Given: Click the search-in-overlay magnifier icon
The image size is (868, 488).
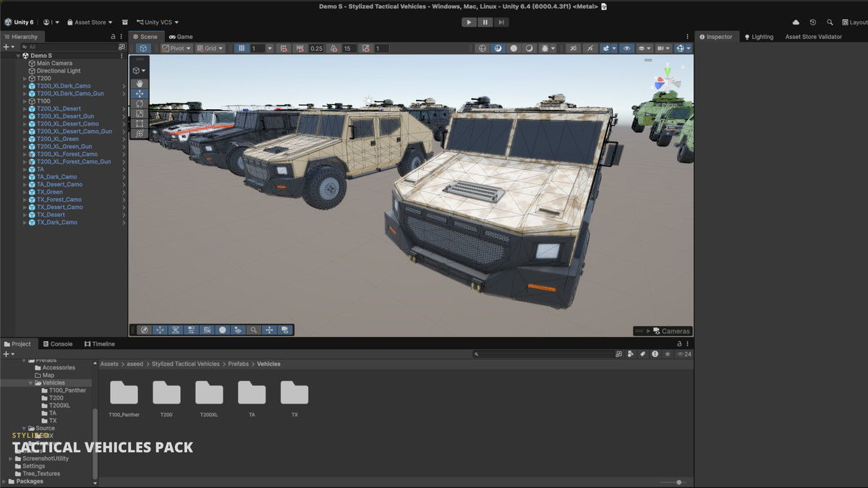Looking at the screenshot, I should [254, 330].
